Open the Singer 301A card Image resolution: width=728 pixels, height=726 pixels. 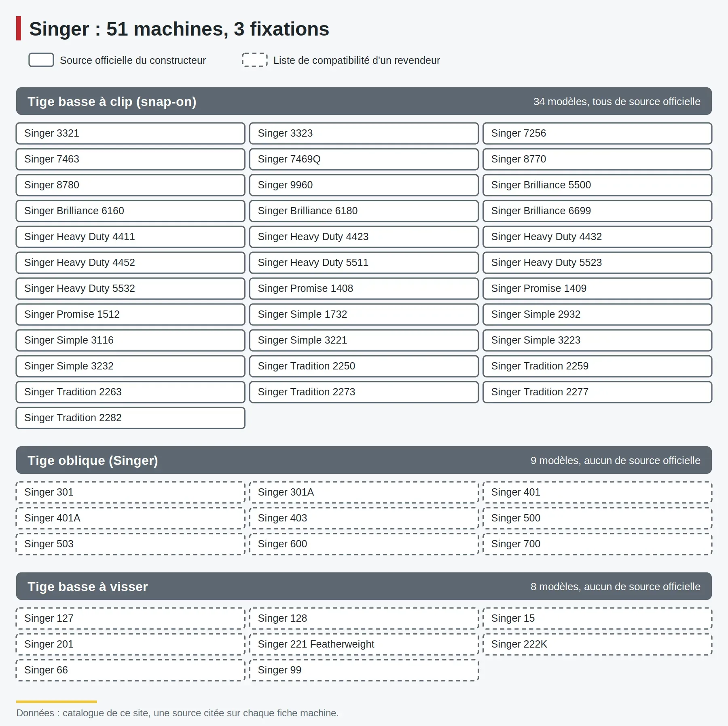364,492
